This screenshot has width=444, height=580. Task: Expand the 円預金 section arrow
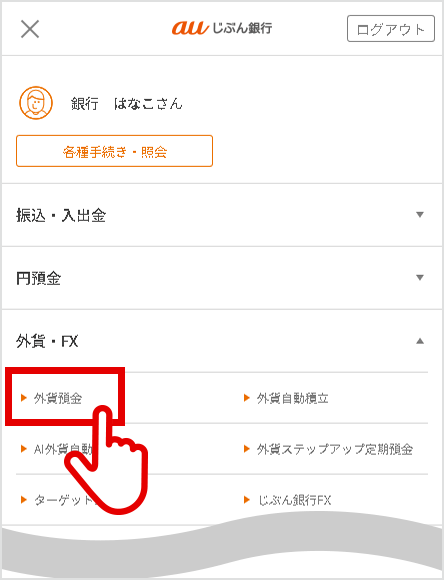point(420,277)
